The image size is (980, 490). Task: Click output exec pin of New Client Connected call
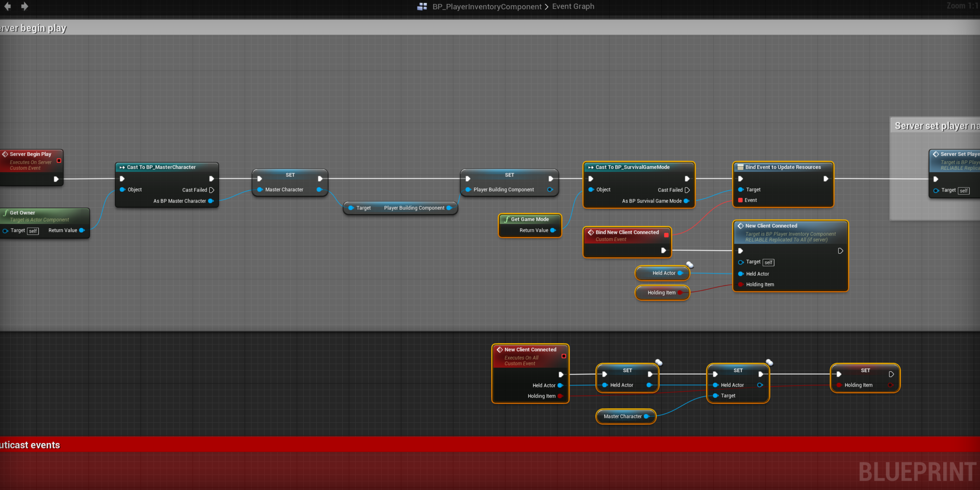click(840, 251)
